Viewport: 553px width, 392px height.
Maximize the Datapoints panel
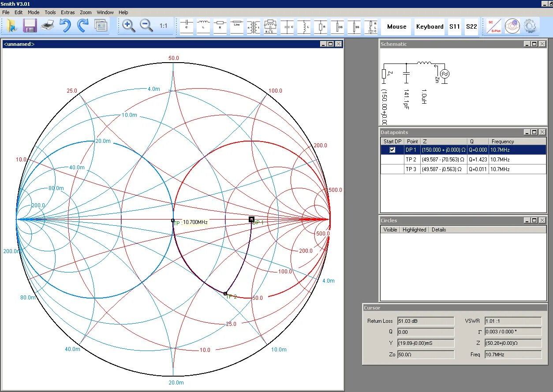click(534, 132)
